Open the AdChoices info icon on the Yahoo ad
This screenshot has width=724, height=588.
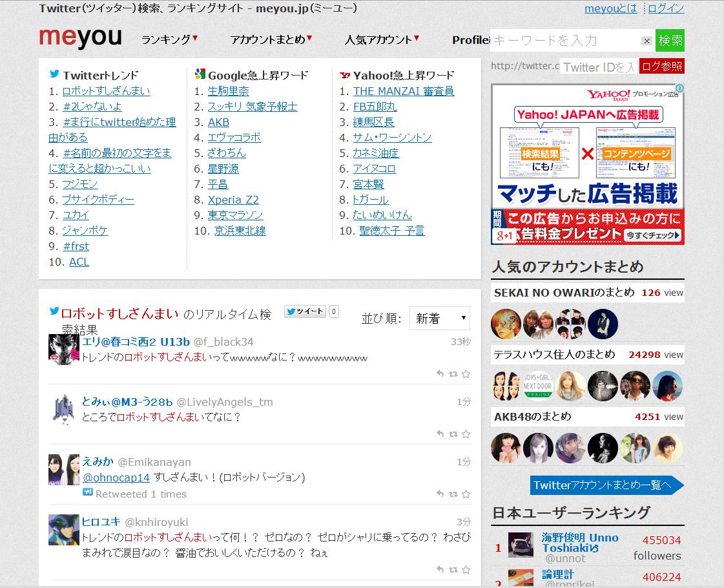(679, 88)
